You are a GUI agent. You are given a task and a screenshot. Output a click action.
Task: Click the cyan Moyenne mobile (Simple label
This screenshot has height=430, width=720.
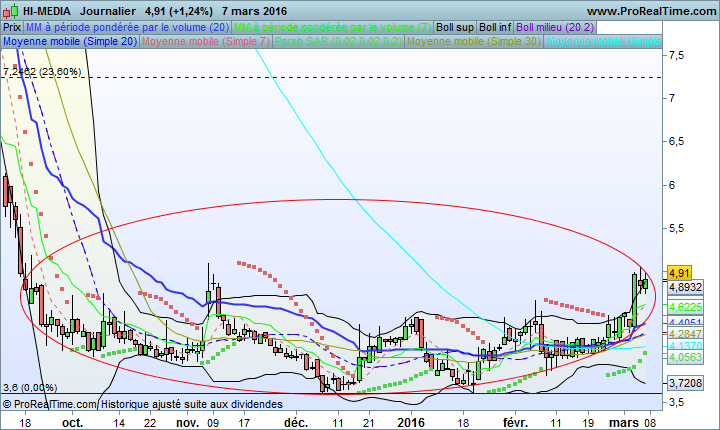point(603,41)
